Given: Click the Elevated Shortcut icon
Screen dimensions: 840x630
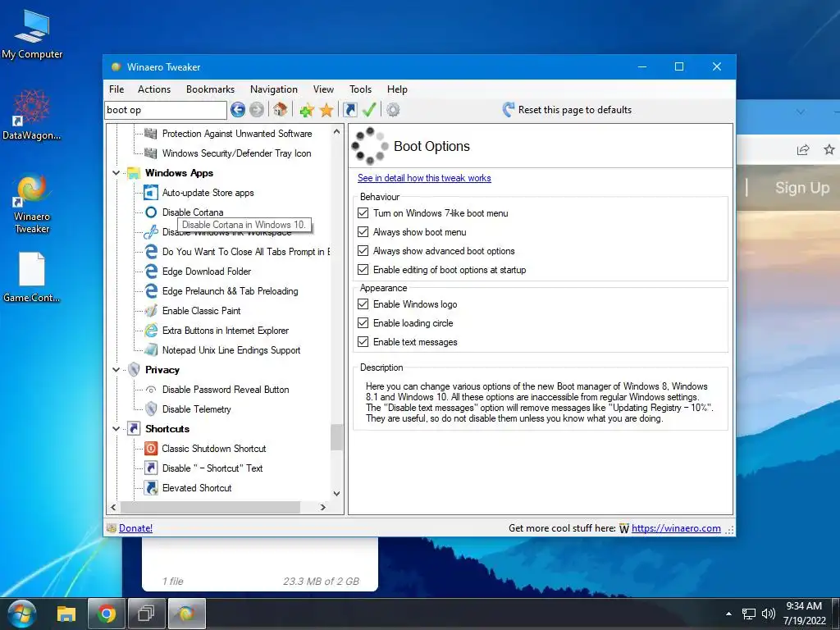Looking at the screenshot, I should [x=151, y=488].
